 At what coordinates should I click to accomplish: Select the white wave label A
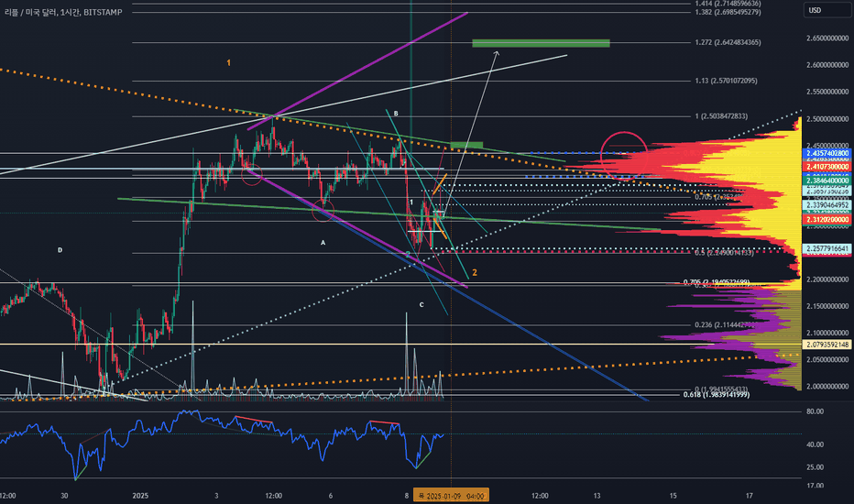(323, 243)
